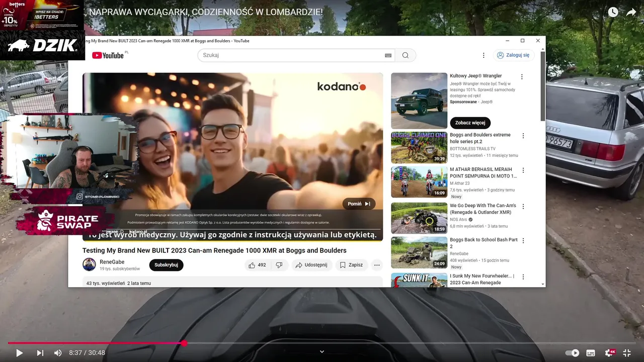Skip to next video in outer player
This screenshot has width=644, height=362.
coord(40,353)
